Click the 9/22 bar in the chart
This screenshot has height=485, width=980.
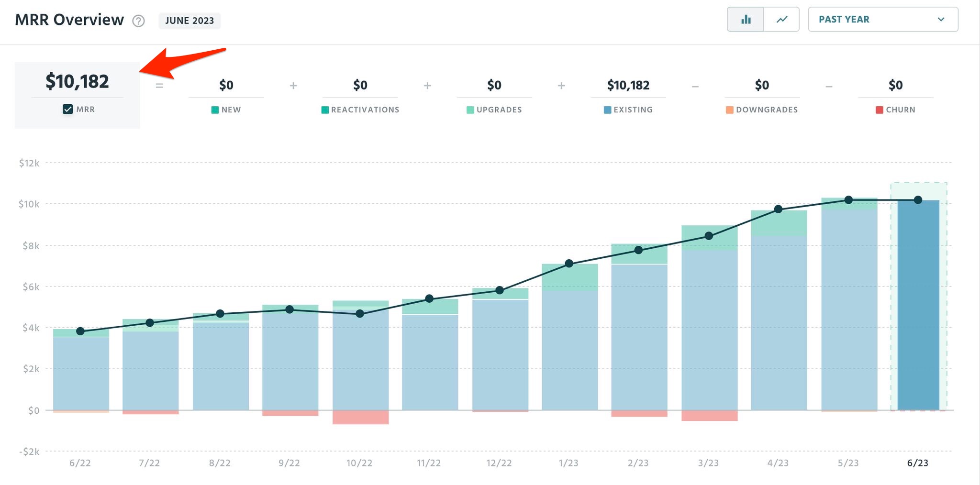(290, 361)
